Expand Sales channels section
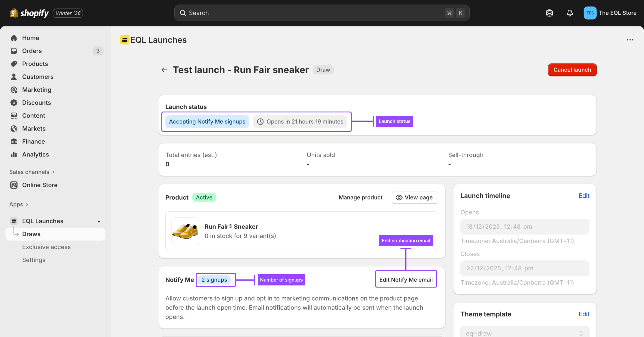Image resolution: width=644 pixels, height=337 pixels. [x=32, y=172]
